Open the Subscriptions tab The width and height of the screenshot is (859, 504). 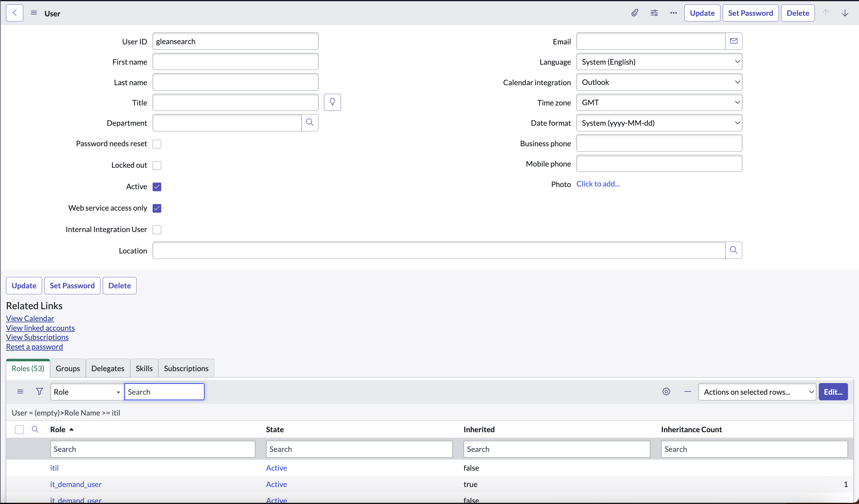[186, 368]
